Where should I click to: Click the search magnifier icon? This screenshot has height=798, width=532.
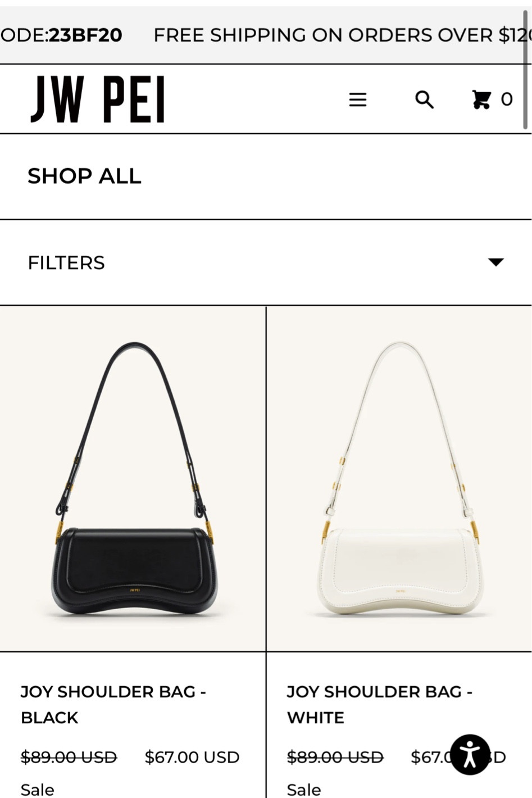[x=424, y=100]
